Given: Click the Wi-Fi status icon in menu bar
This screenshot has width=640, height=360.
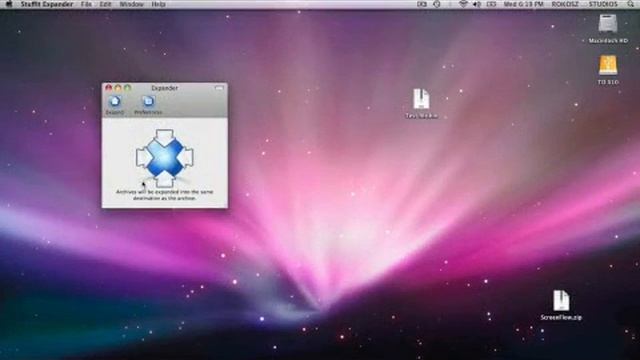Looking at the screenshot, I should tap(463, 4).
